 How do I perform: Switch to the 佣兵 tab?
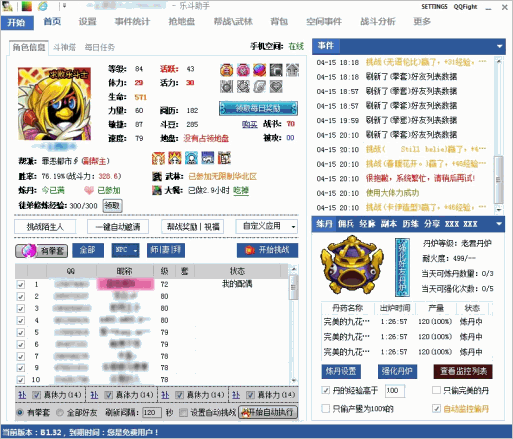[x=346, y=224]
